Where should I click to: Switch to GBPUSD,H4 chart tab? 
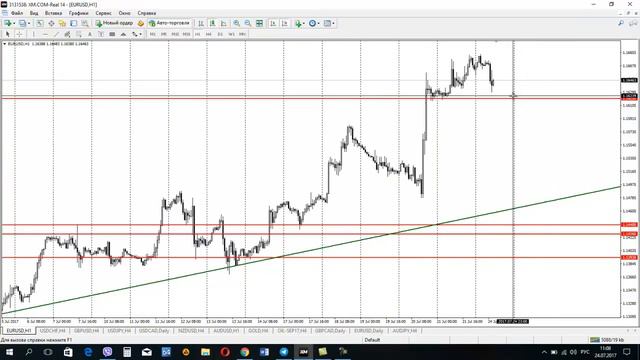click(87, 331)
